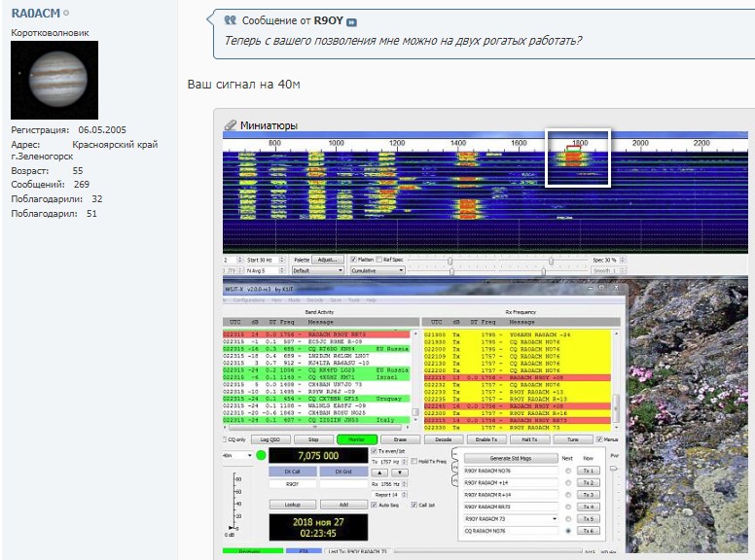755x560 pixels.
Task: Enable the Hold Tx Freq checkbox
Action: pyautogui.click(x=414, y=461)
